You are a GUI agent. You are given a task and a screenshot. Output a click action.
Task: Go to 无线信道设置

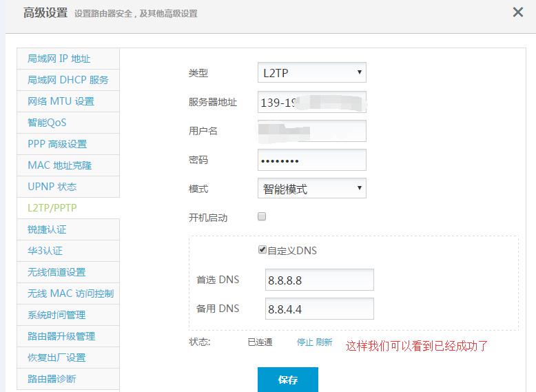[68, 272]
